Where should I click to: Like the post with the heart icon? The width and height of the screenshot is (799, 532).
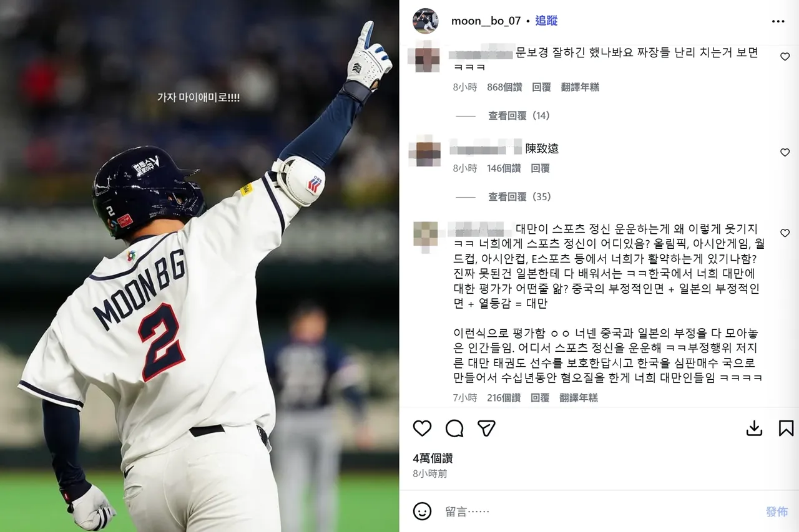pos(423,428)
